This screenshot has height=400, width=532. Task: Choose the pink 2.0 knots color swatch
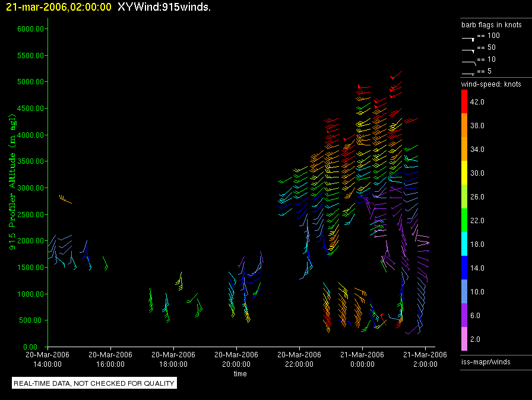464,339
